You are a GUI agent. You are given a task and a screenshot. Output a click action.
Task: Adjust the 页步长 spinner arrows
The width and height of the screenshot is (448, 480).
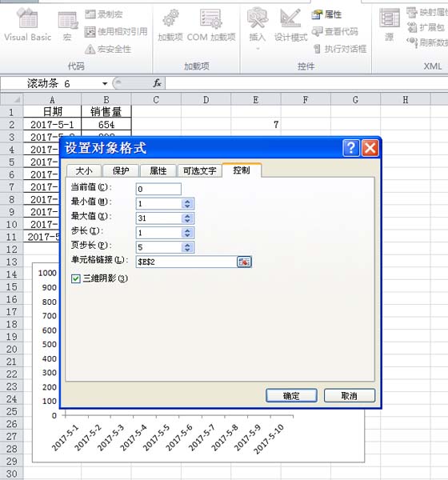187,247
